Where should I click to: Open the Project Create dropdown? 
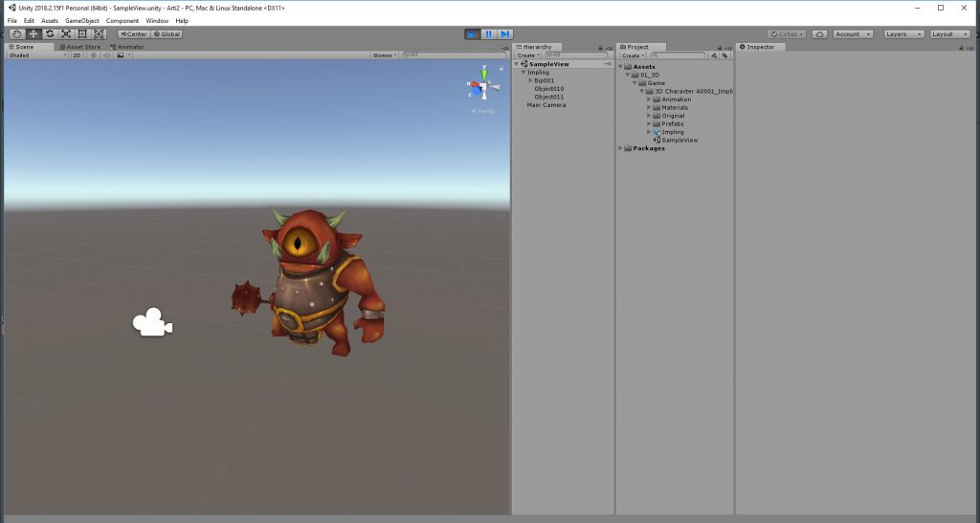(x=633, y=55)
